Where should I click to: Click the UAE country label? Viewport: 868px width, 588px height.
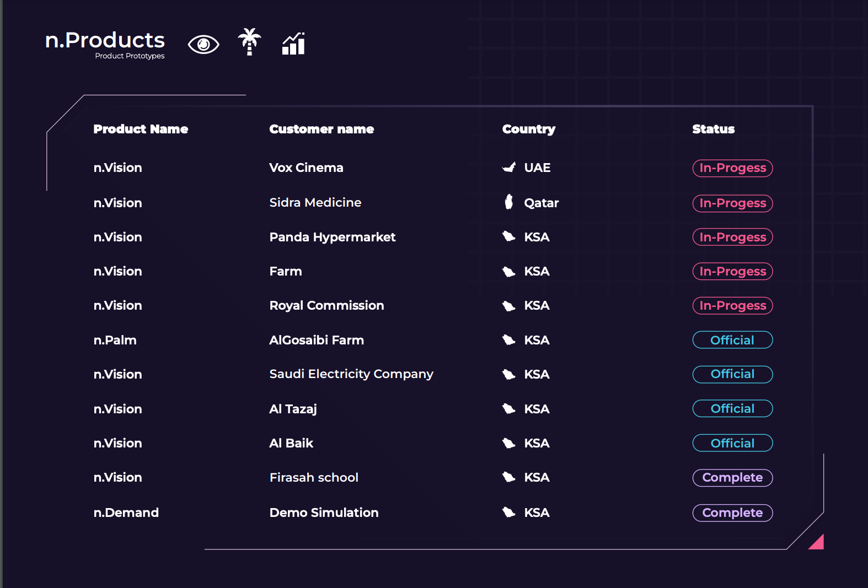point(537,168)
